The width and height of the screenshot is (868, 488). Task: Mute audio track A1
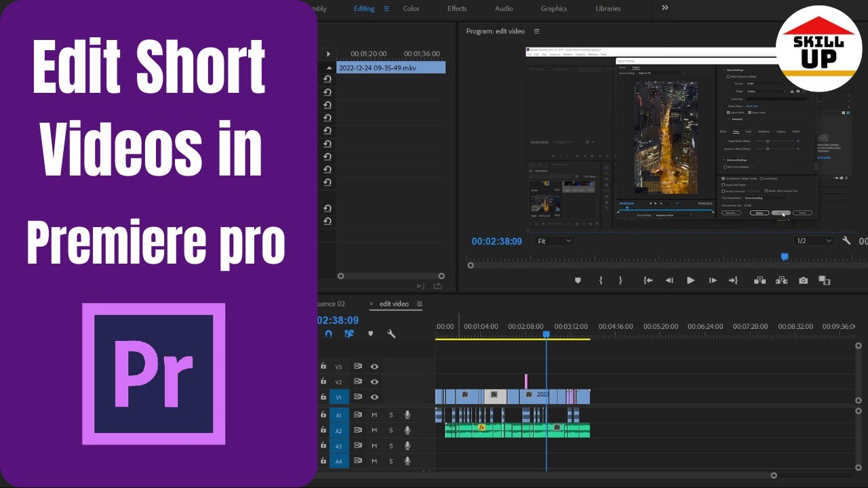pyautogui.click(x=374, y=415)
